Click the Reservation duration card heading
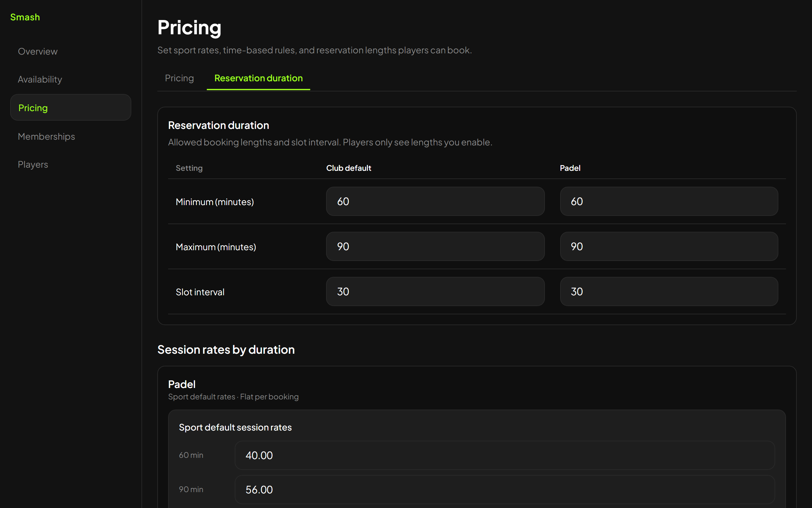Screen dimensions: 812x508 pos(219,125)
